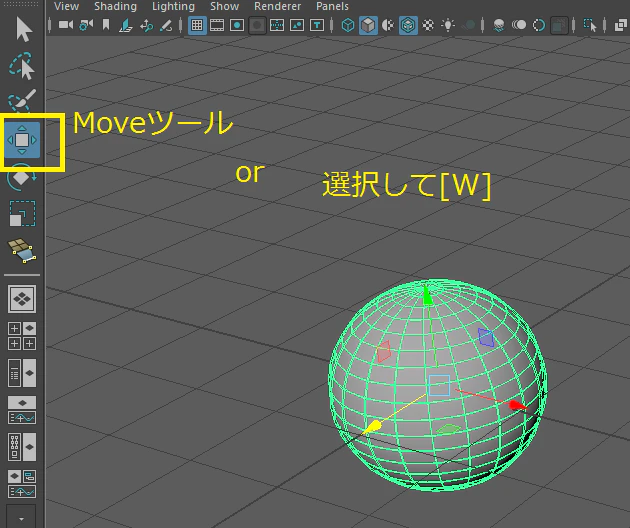630x528 pixels.
Task: Open the Shading menu
Action: point(115,6)
